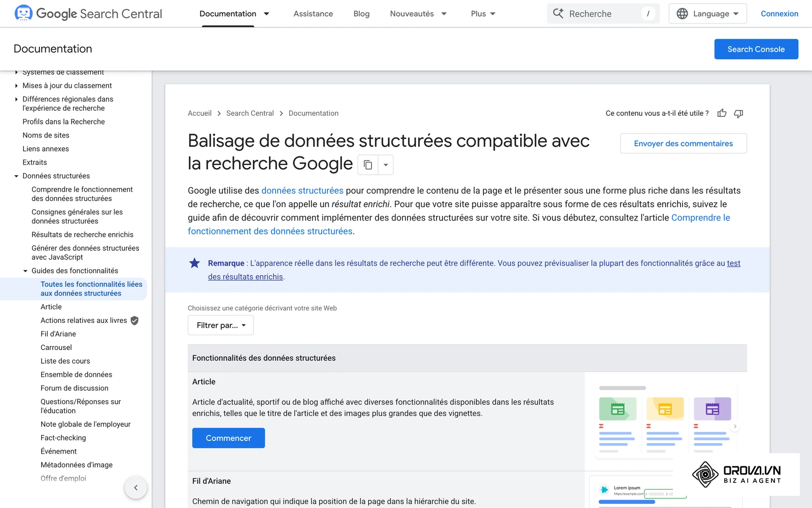Collapse Données structurées tree section
Image resolution: width=812 pixels, height=508 pixels.
[x=16, y=176]
